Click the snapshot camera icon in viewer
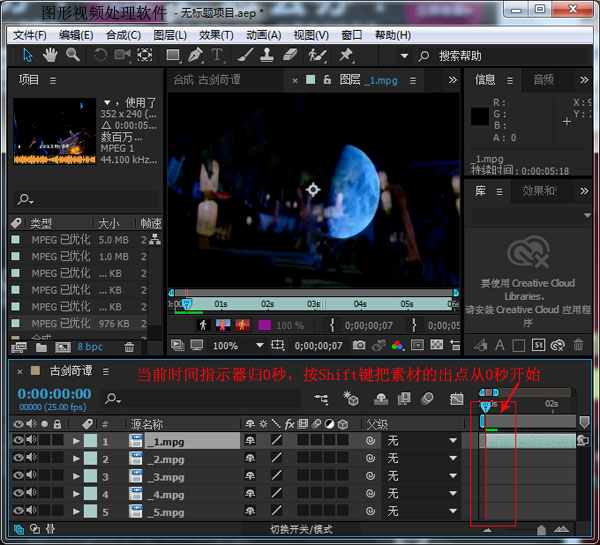 click(359, 345)
